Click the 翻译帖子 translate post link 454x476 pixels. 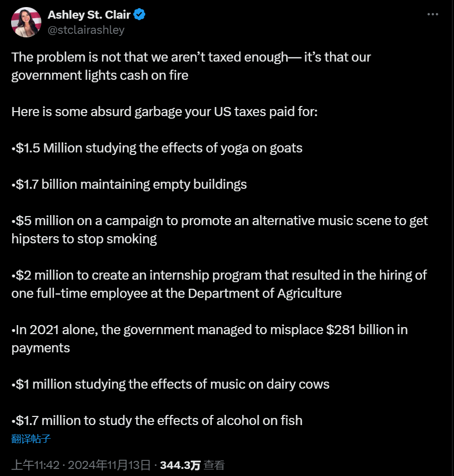click(31, 439)
